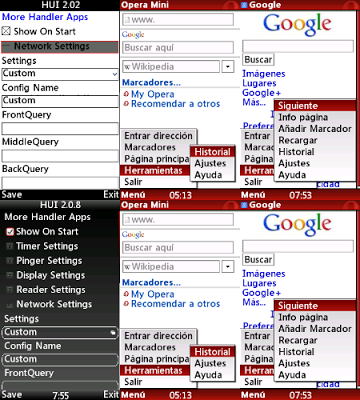Image resolution: width=360 pixels, height=400 pixels.
Task: Click Wikipedia W icon in lower Opera Mini
Action: tap(127, 267)
